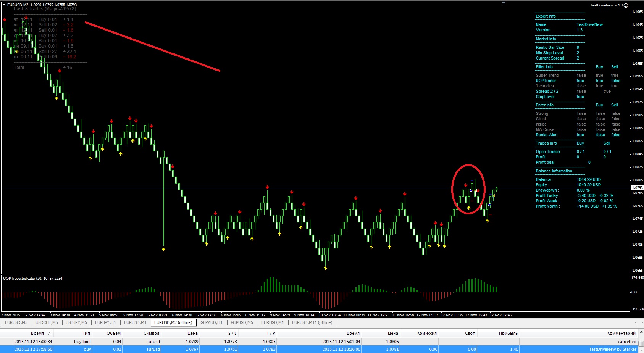Viewport: 644px width, 353px height.
Task: Sort history by the Комиссия column
Action: (x=427, y=333)
